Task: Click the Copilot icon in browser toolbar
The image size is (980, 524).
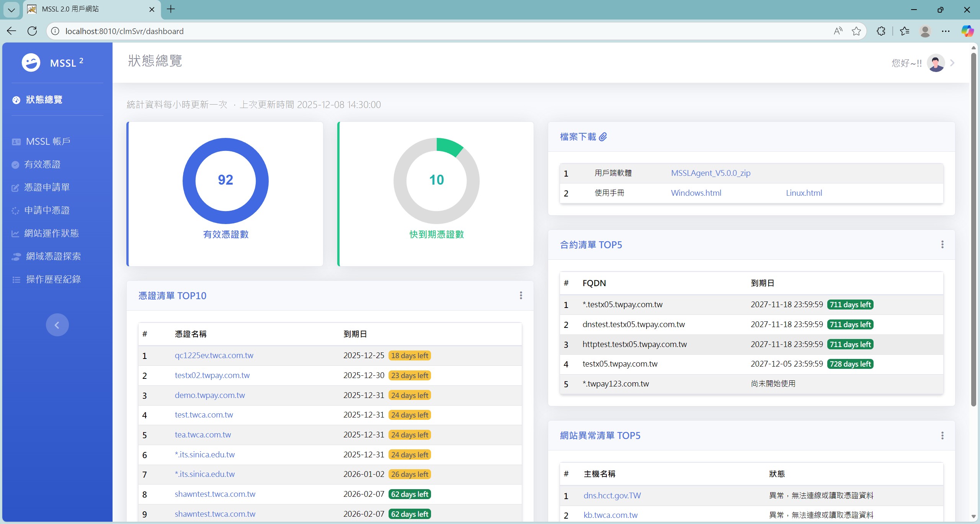Action: 967,31
